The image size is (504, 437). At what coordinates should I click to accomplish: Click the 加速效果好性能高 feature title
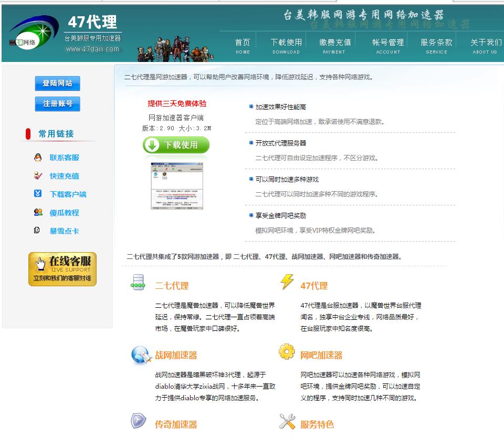point(280,107)
